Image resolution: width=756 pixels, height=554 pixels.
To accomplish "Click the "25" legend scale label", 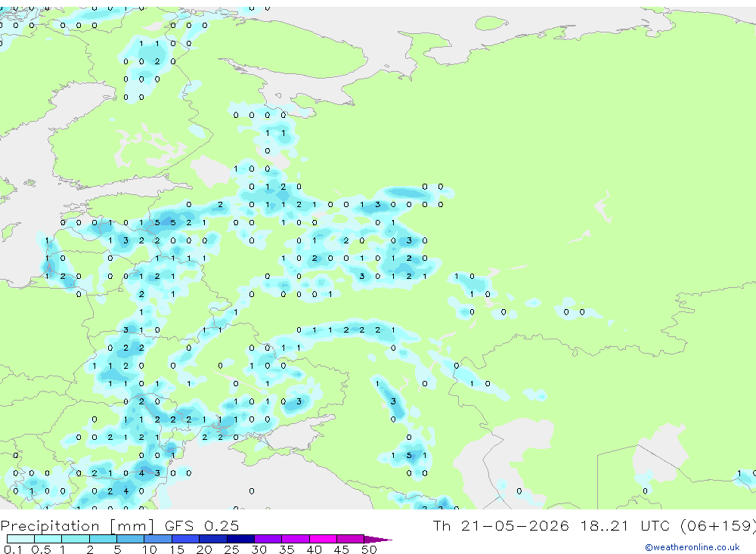I will [x=231, y=549].
